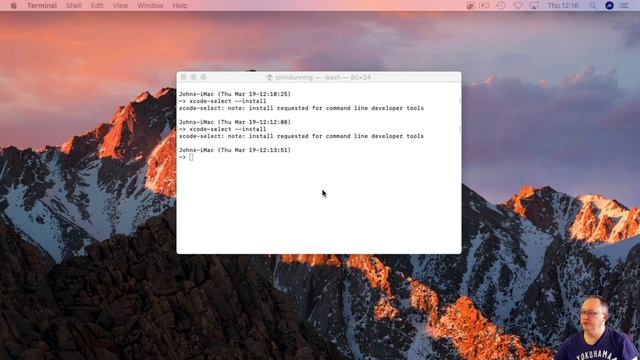Click the johndunning bash window title
640x360 pixels.
(x=322, y=77)
